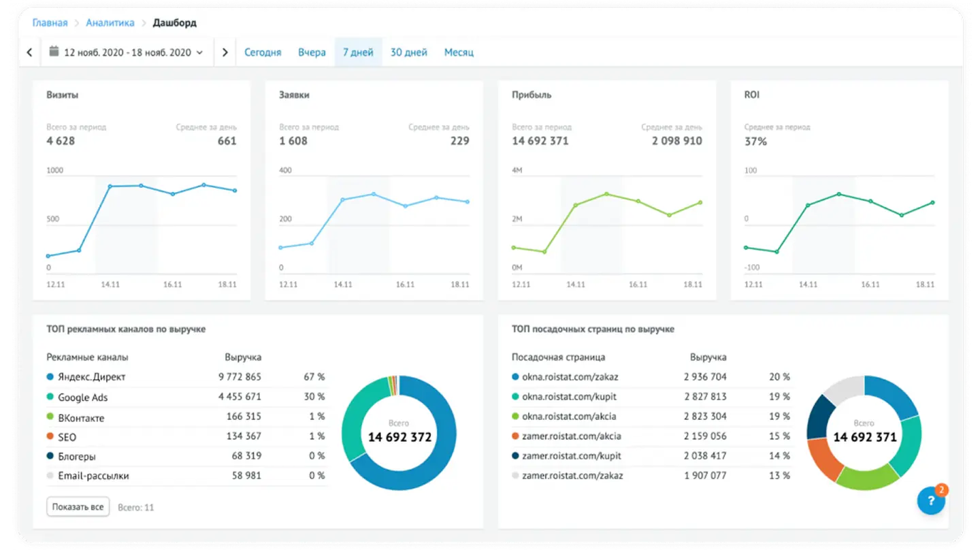Click ROI average value 37%

(755, 141)
